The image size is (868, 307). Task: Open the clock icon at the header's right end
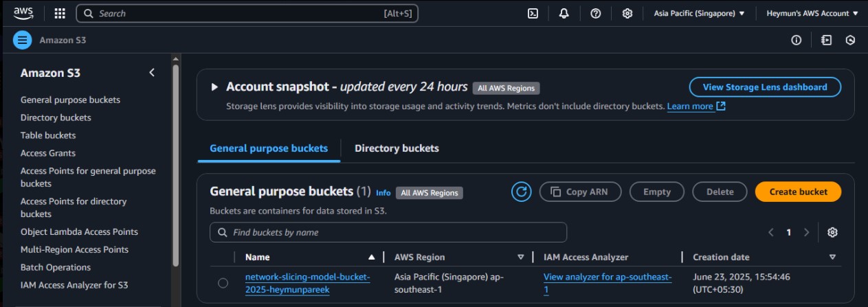850,41
